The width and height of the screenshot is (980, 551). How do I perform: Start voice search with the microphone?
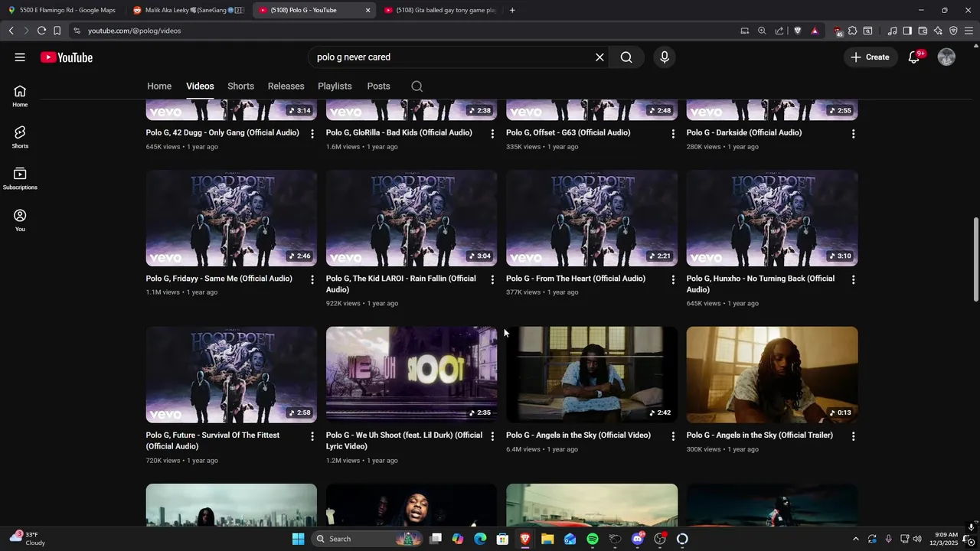(665, 57)
